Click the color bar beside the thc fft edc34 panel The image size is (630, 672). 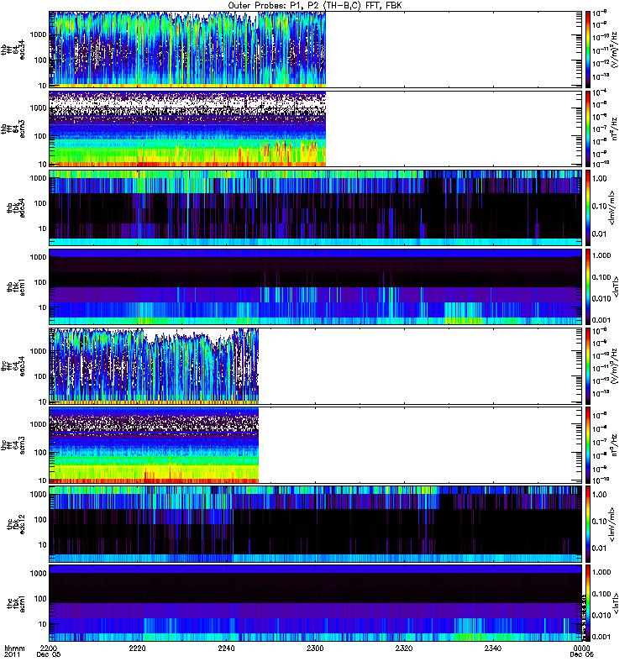588,366
